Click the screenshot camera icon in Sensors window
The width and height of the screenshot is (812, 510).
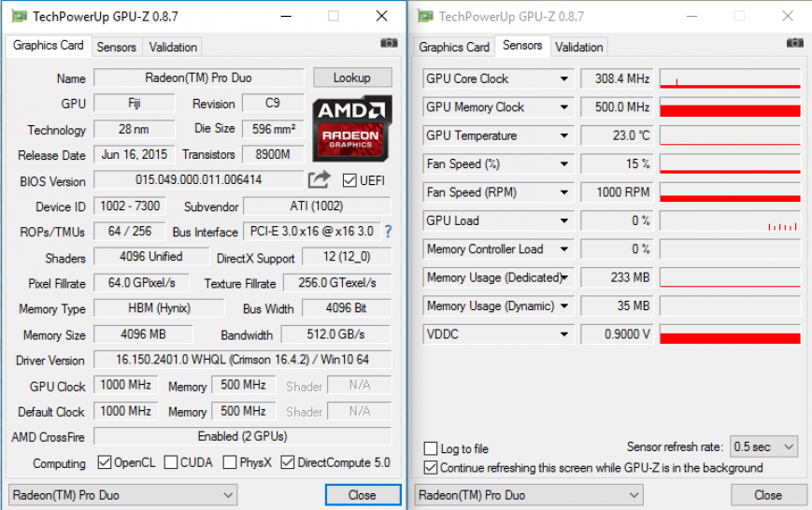coord(795,43)
